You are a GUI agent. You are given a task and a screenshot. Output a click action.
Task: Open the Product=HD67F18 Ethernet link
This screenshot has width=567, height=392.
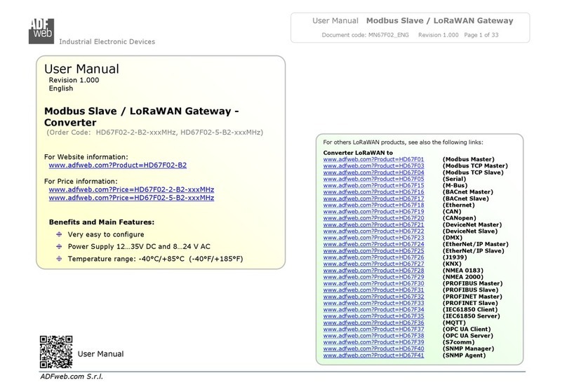coord(373,205)
